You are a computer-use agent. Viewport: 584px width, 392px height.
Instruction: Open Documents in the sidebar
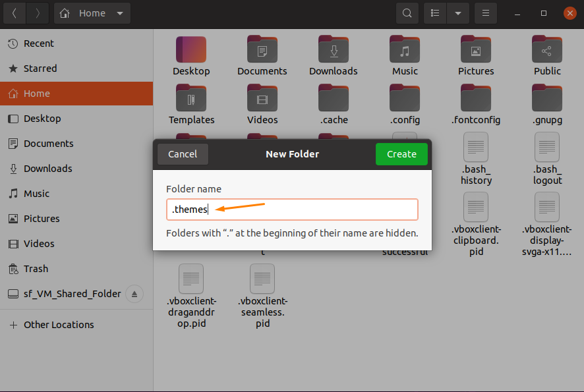76,144
